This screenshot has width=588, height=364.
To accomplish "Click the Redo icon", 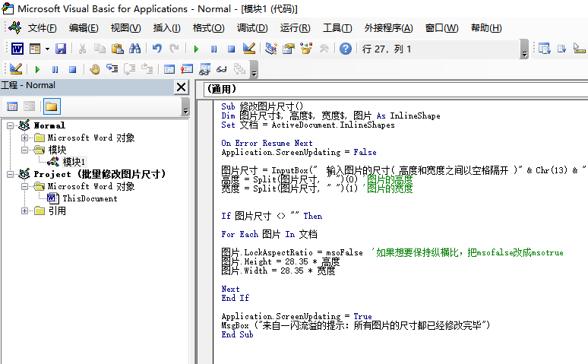I will click(x=174, y=49).
